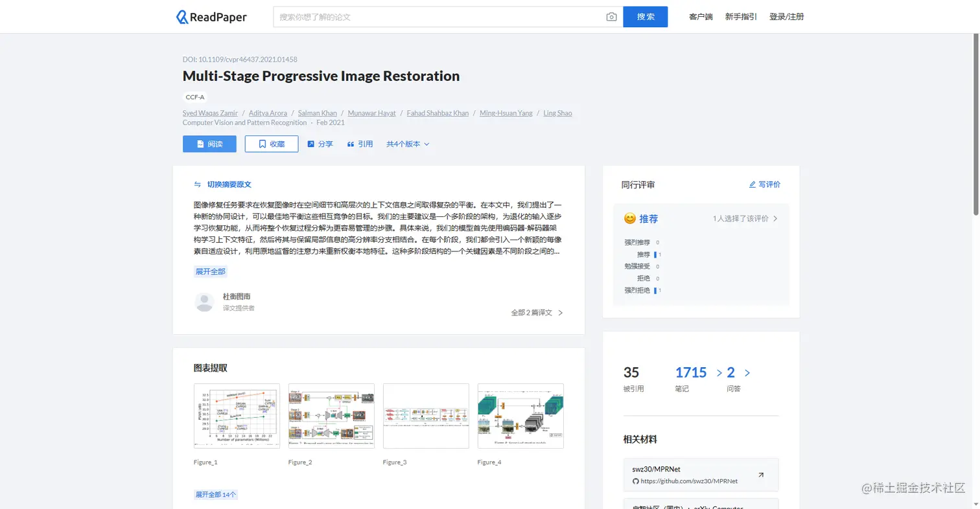
Task: Open author Aditya Arora
Action: (x=268, y=113)
